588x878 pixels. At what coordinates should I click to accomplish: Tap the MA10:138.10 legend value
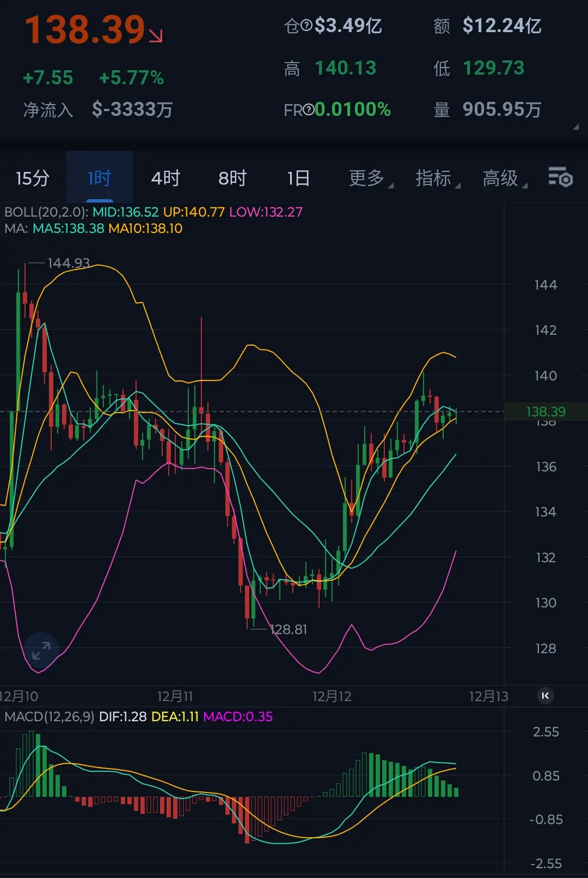point(145,228)
